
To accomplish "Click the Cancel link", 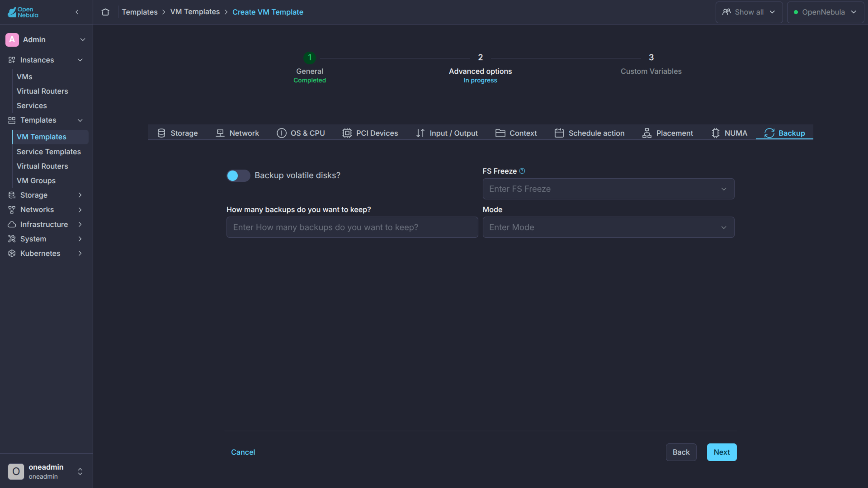I will 243,452.
